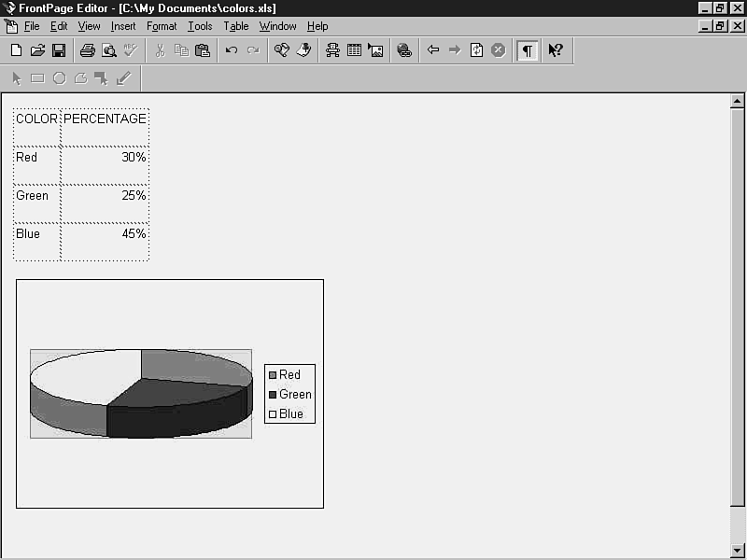This screenshot has width=747, height=560.
Task: Open Print Preview with the magnifier icon
Action: point(109,50)
